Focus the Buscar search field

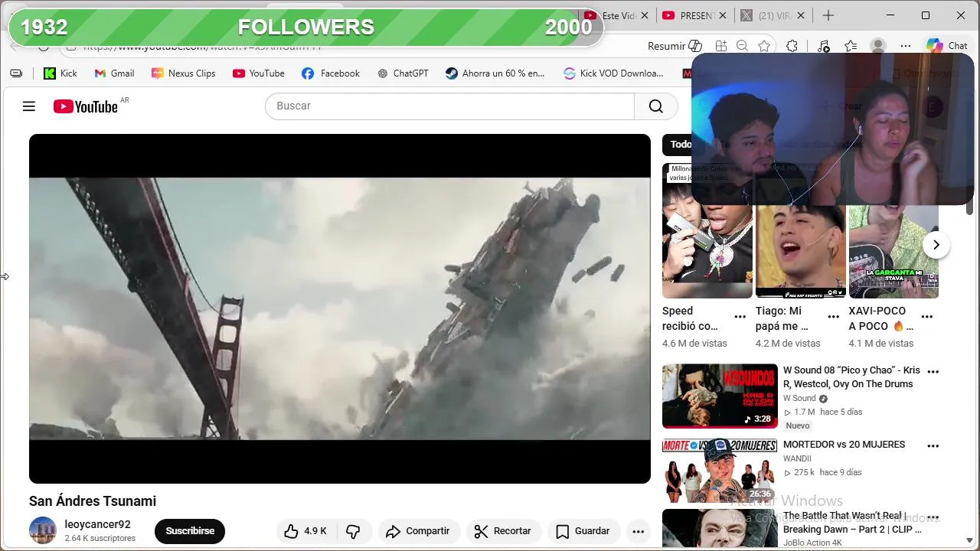click(x=449, y=106)
